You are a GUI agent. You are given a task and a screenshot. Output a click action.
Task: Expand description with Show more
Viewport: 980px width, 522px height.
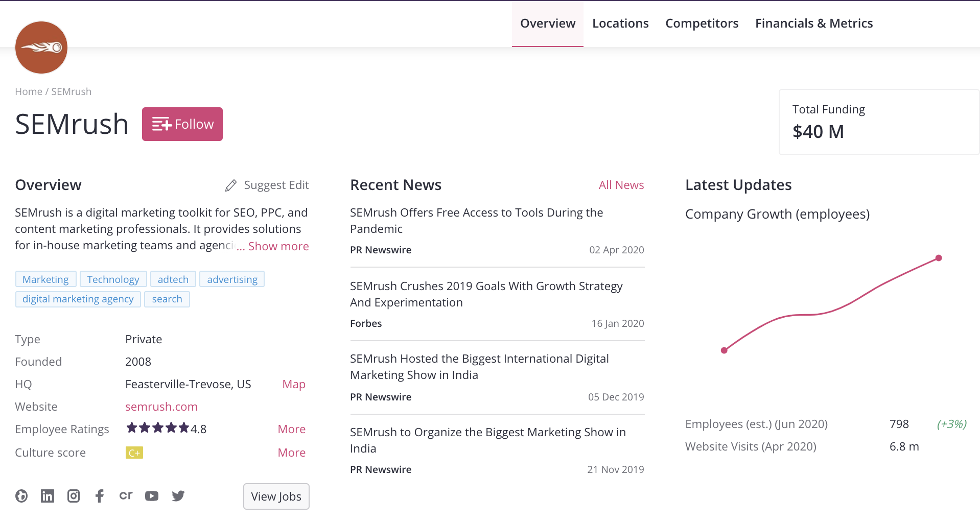[278, 246]
